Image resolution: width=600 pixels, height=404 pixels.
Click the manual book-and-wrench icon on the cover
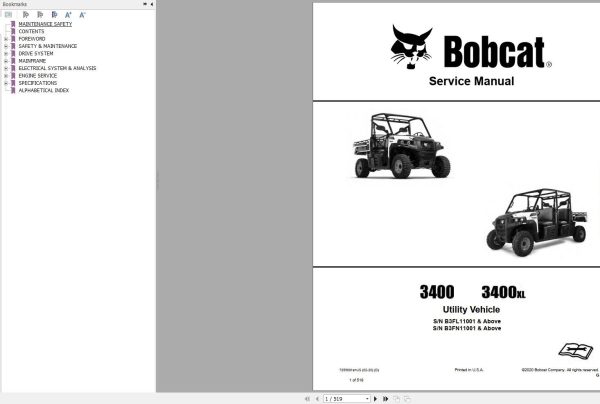pyautogui.click(x=576, y=350)
